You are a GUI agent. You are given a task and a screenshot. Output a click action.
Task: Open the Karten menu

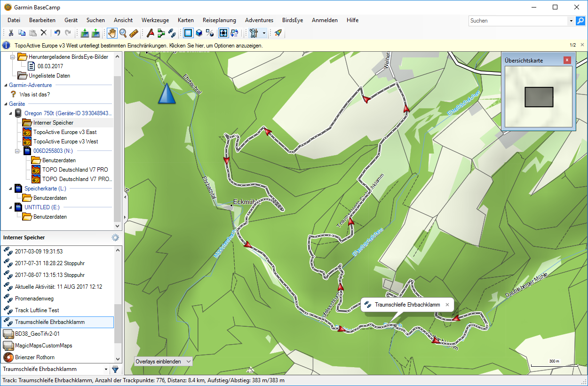pos(186,20)
